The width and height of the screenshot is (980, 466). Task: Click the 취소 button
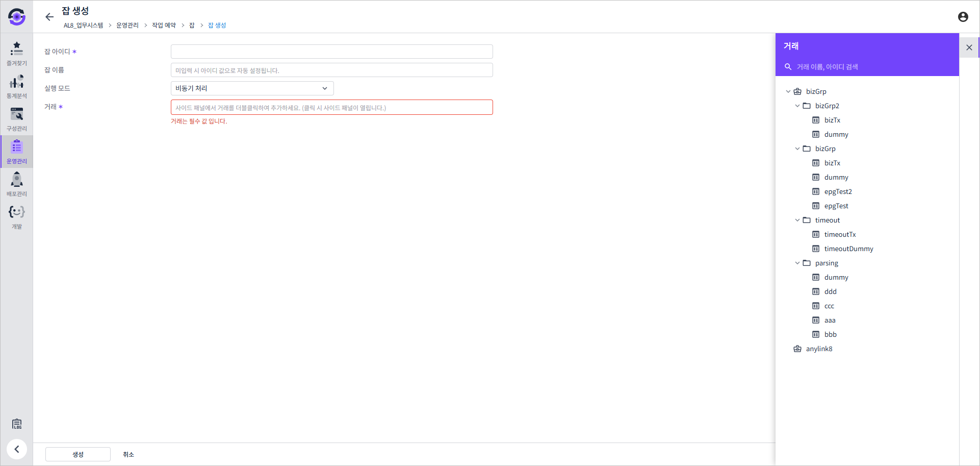point(128,454)
